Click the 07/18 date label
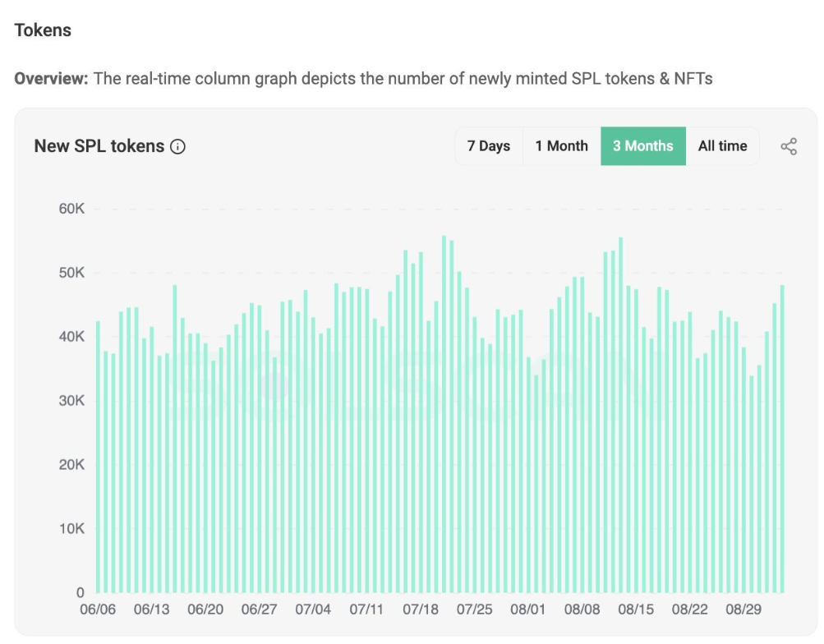 [421, 610]
